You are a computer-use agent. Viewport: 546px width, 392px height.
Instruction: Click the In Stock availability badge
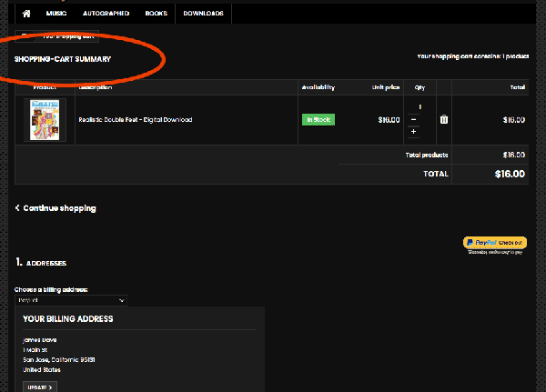click(x=318, y=120)
